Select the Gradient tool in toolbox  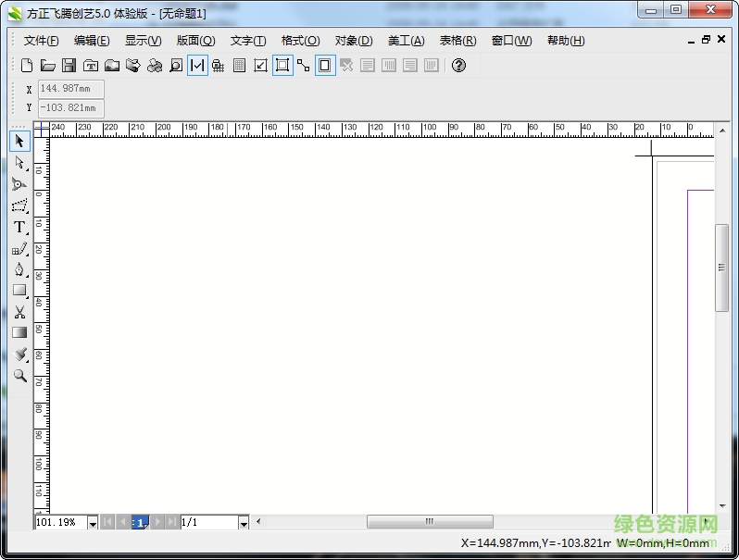[x=19, y=332]
